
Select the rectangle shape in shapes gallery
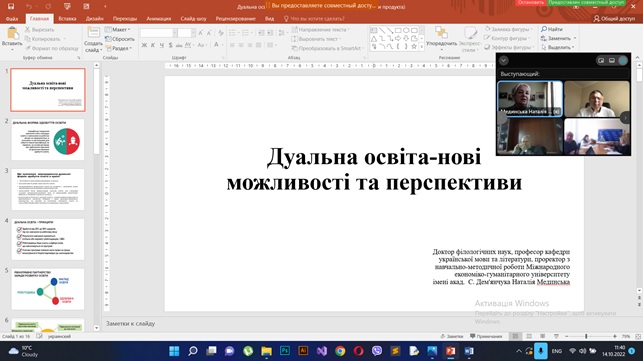[x=398, y=30]
